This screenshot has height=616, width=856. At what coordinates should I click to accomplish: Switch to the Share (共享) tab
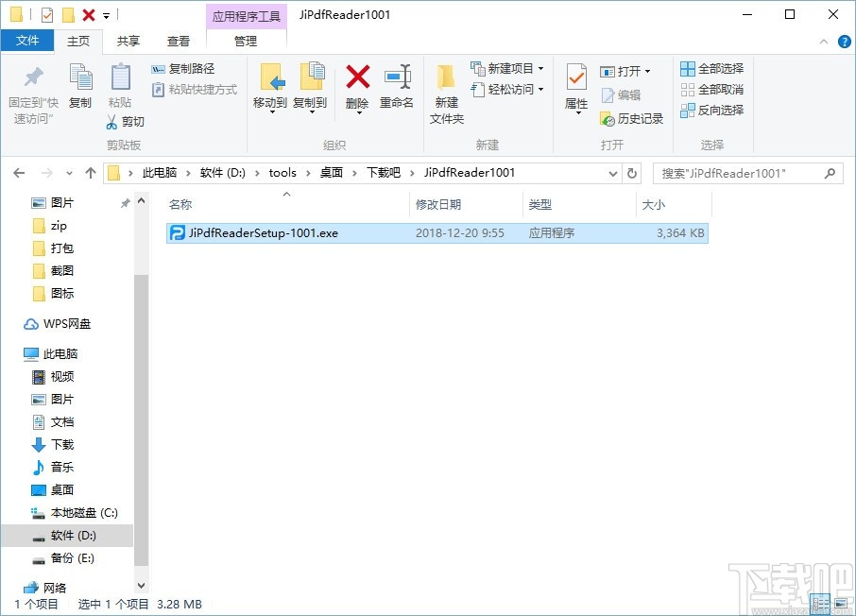pos(128,41)
